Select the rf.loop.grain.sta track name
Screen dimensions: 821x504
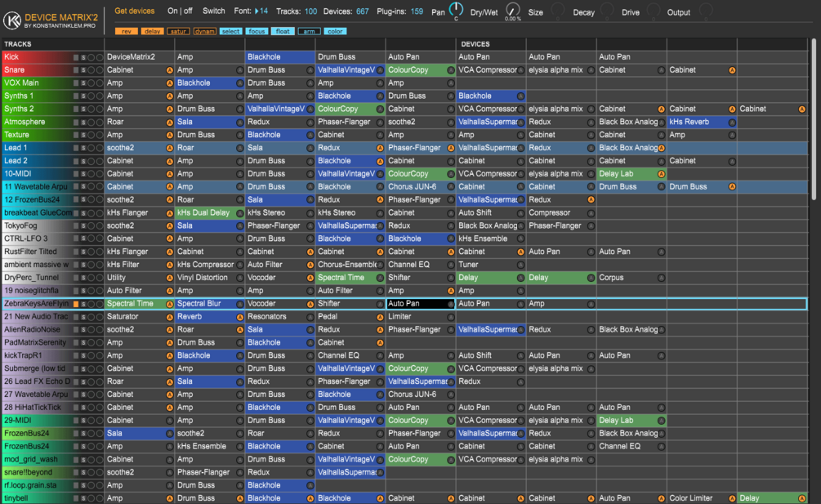[x=30, y=485]
